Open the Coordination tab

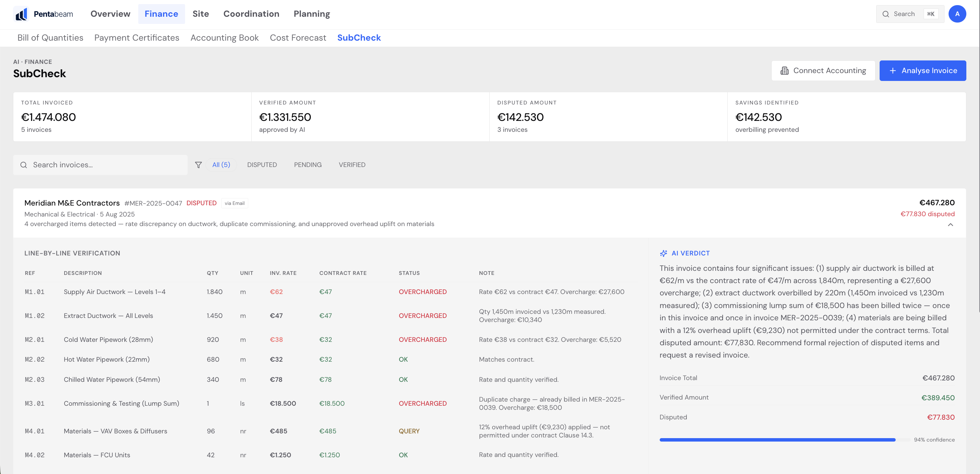(251, 14)
